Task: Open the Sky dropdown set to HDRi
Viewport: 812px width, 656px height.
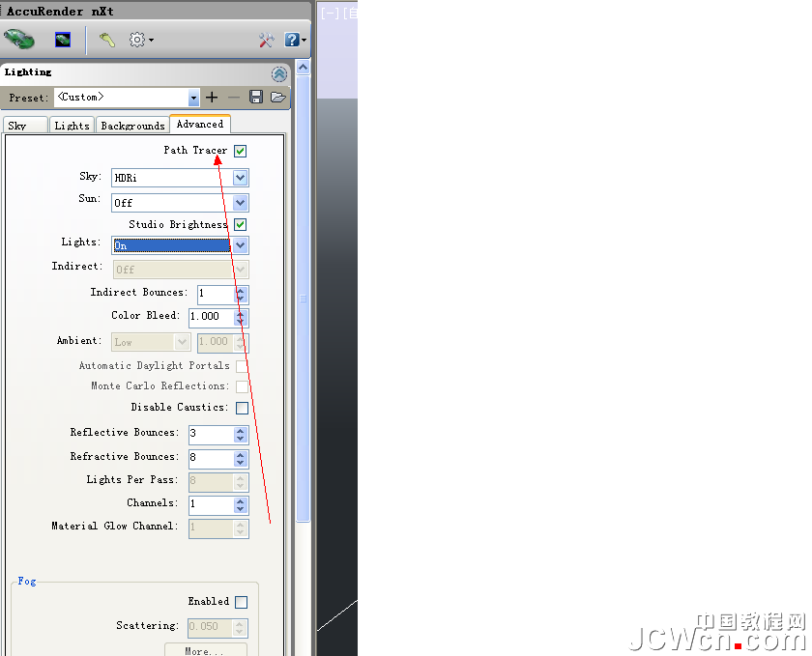Action: 180,178
